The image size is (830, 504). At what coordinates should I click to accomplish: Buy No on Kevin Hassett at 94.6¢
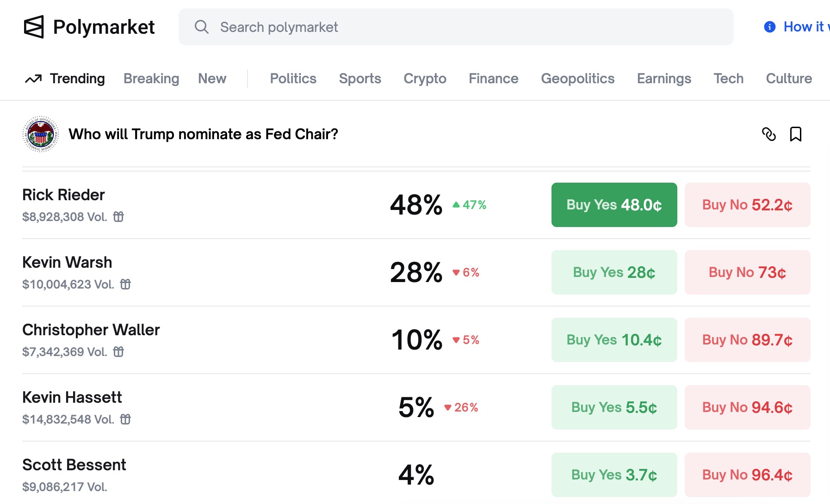point(747,407)
